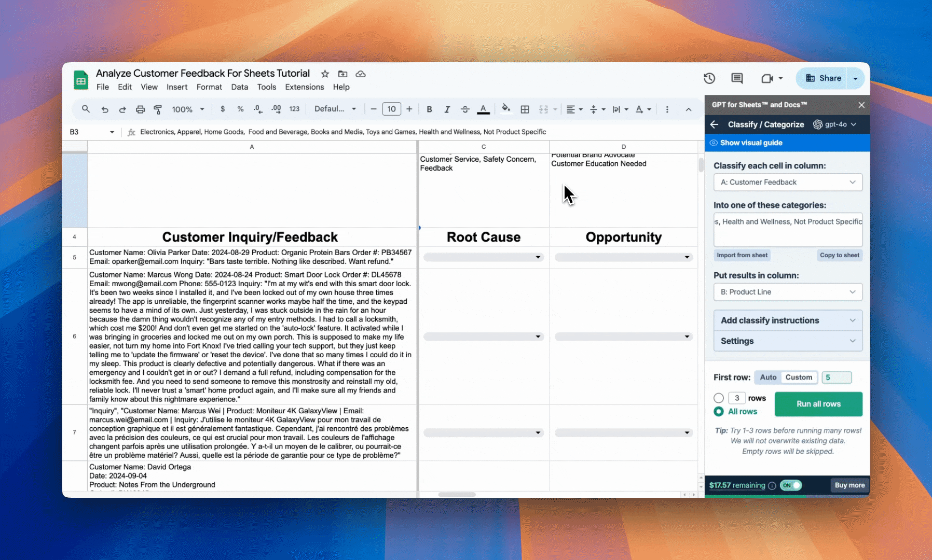
Task: Open the Format menu
Action: point(209,87)
